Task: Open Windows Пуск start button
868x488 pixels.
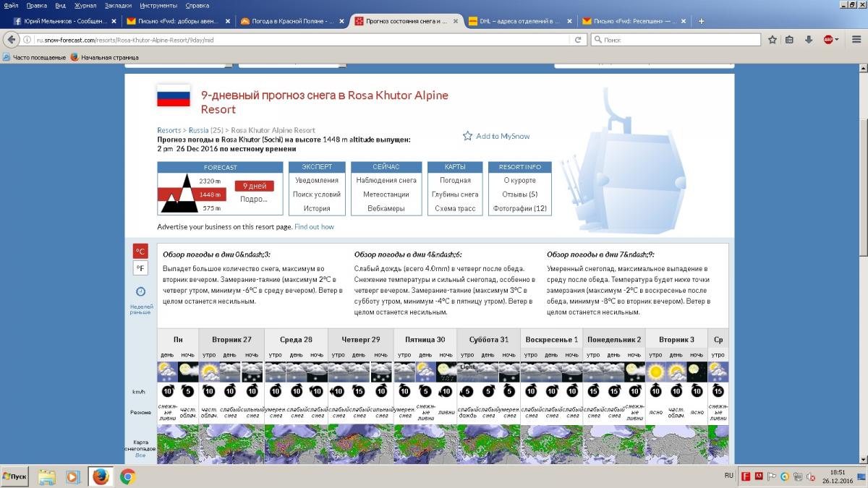Action: 16,476
